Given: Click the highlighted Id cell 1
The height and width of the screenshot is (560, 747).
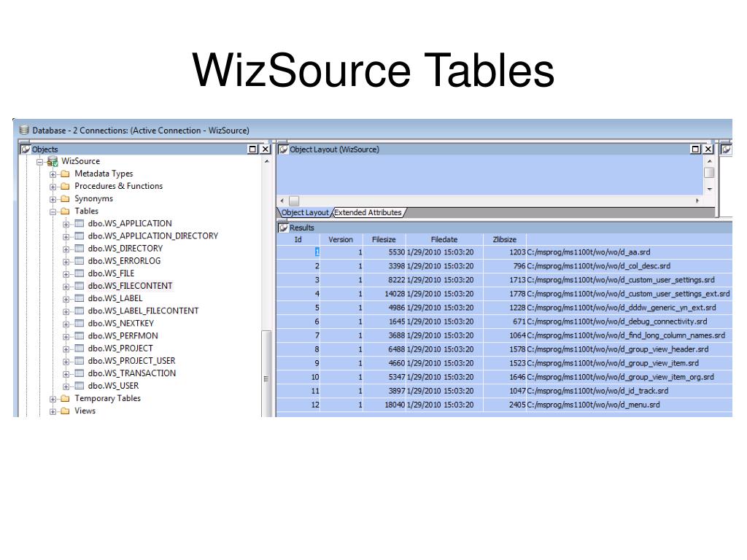Looking at the screenshot, I should tap(317, 252).
